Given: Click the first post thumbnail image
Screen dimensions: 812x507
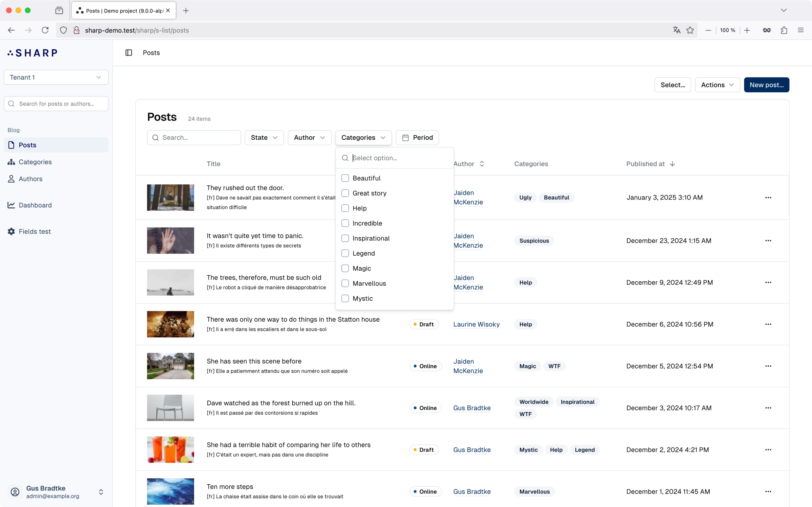Looking at the screenshot, I should 170,198.
